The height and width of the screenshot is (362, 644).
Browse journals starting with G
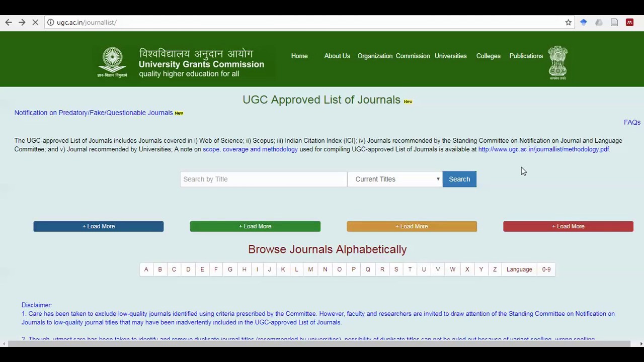[x=230, y=269]
